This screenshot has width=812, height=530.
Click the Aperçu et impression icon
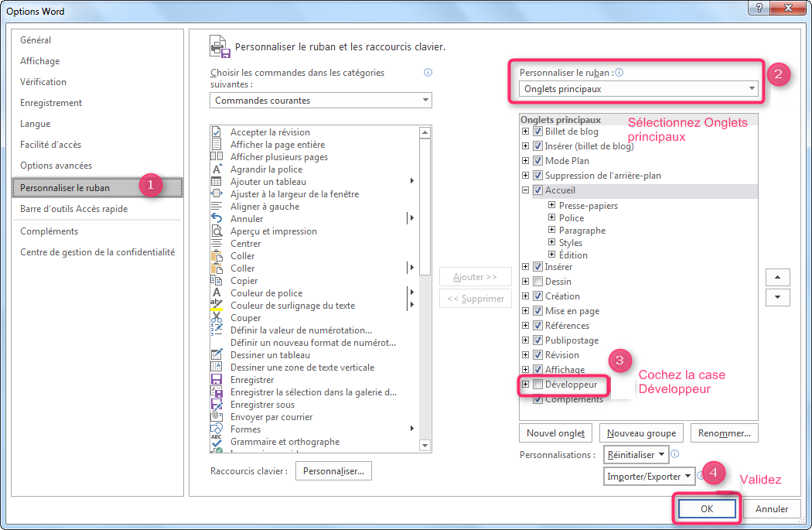click(x=217, y=231)
